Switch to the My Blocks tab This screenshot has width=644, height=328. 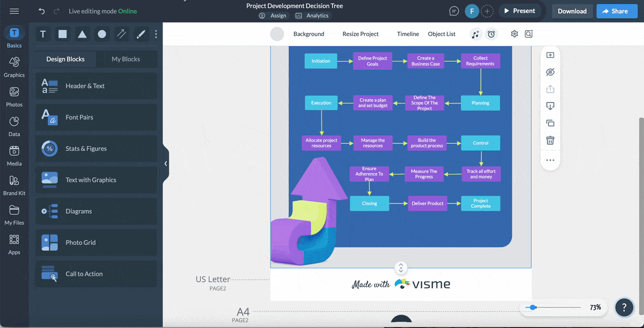click(x=126, y=59)
